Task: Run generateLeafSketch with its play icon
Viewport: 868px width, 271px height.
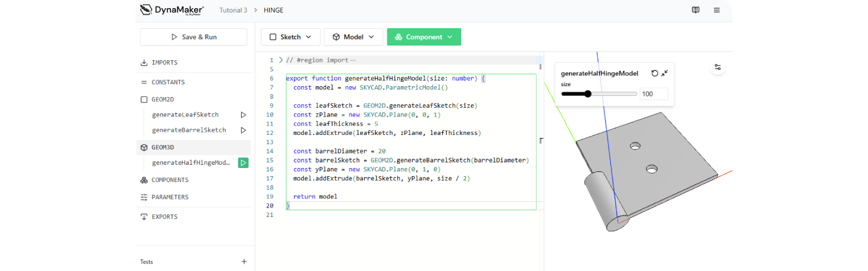Action: (x=243, y=115)
